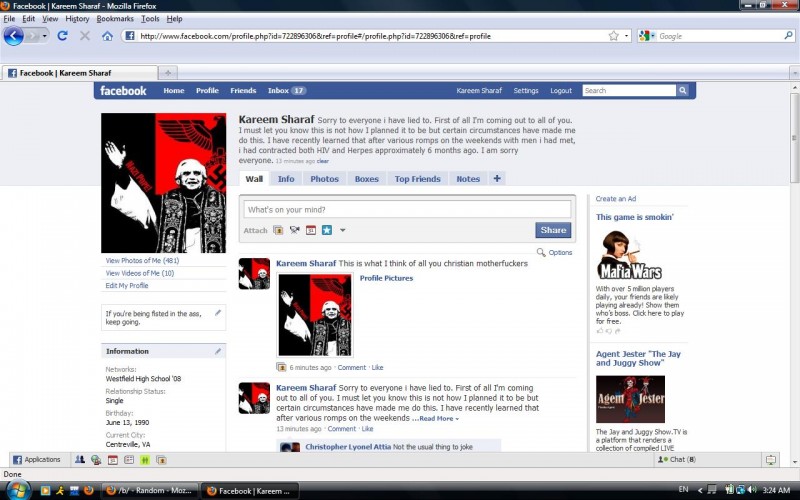Switch to /b/ - Random Firefox taskbar window
Viewport: 800px width, 500px height.
point(148,491)
